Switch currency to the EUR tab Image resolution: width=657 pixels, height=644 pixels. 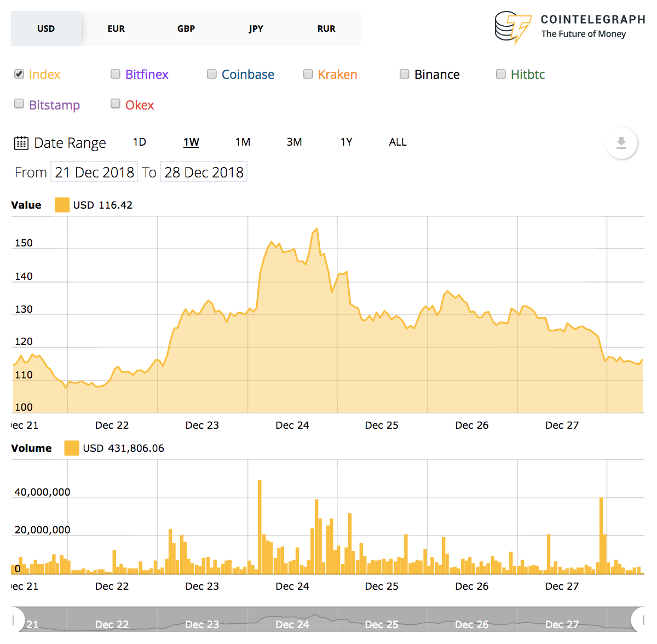[x=116, y=28]
